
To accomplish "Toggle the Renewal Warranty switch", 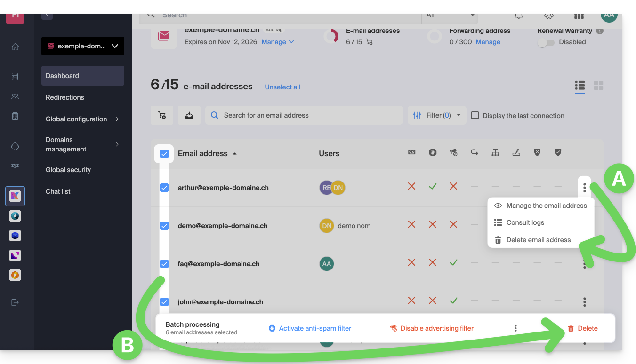I will coord(546,42).
